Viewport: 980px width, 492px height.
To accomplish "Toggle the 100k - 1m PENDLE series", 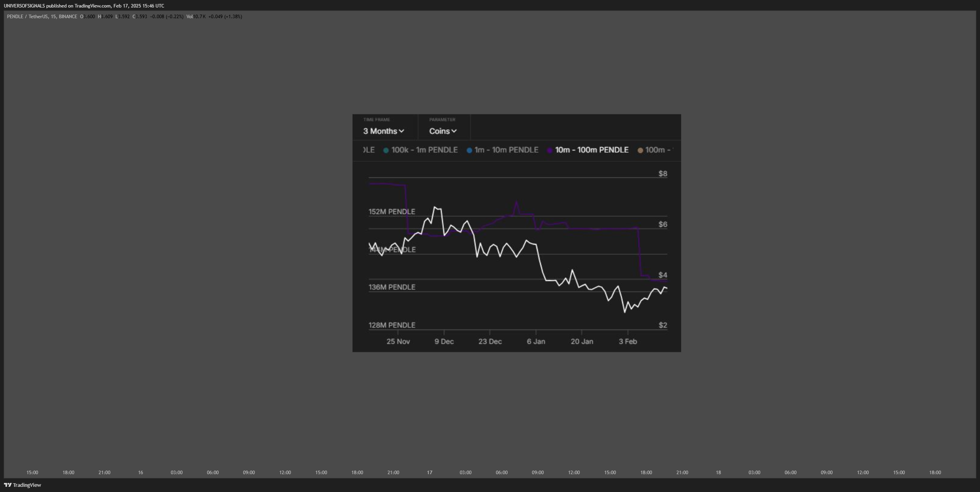I will coord(421,150).
